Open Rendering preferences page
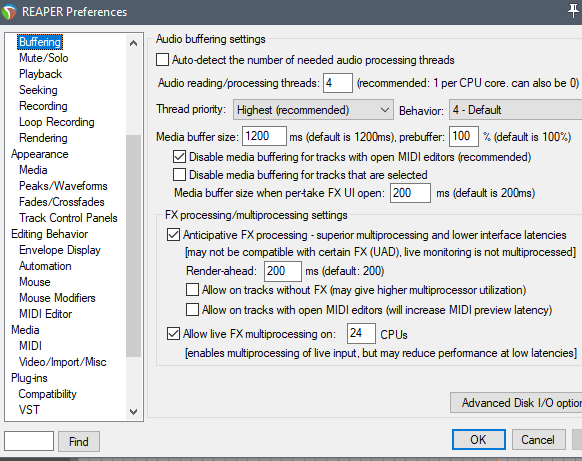 coord(43,138)
